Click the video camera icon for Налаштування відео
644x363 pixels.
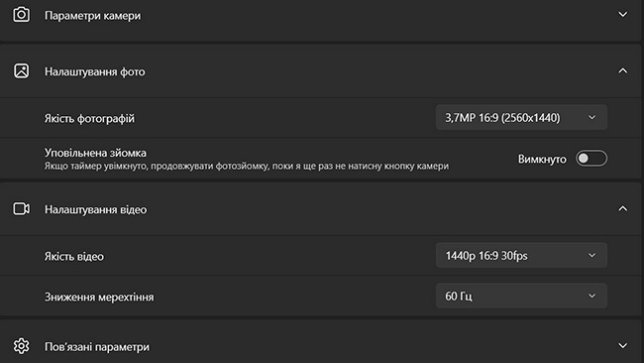point(22,209)
